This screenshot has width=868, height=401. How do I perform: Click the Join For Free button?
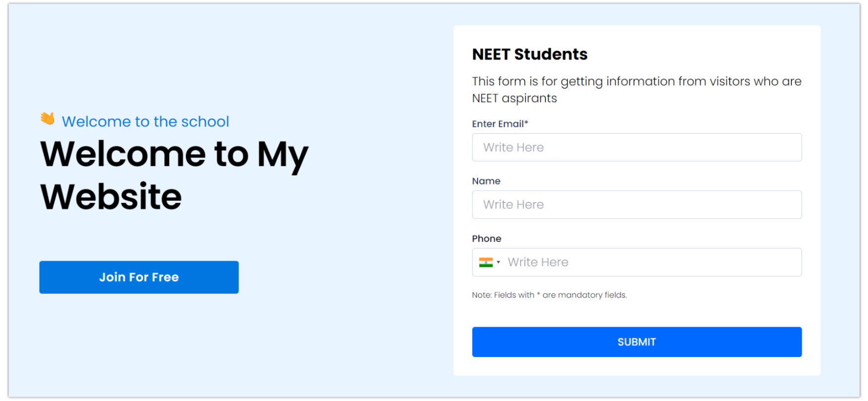139,277
